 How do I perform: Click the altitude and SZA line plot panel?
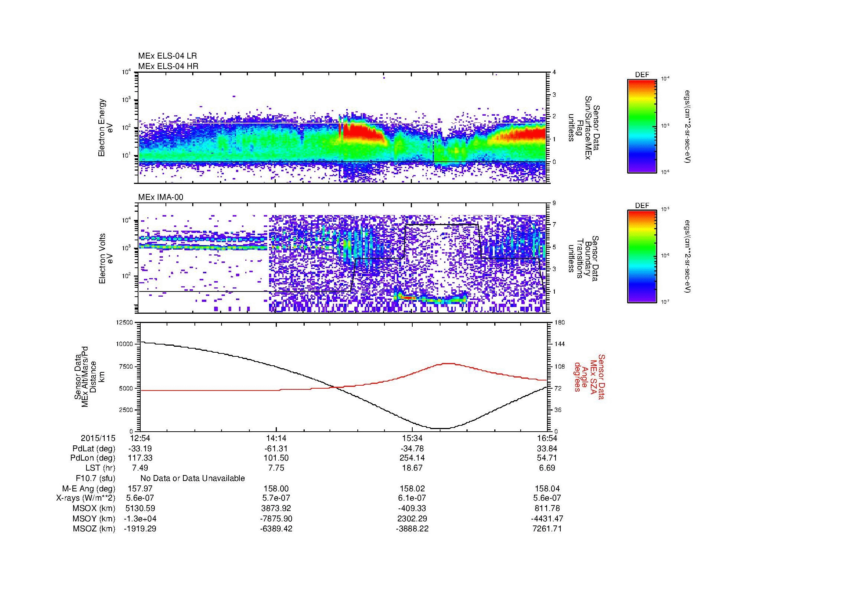pos(343,376)
